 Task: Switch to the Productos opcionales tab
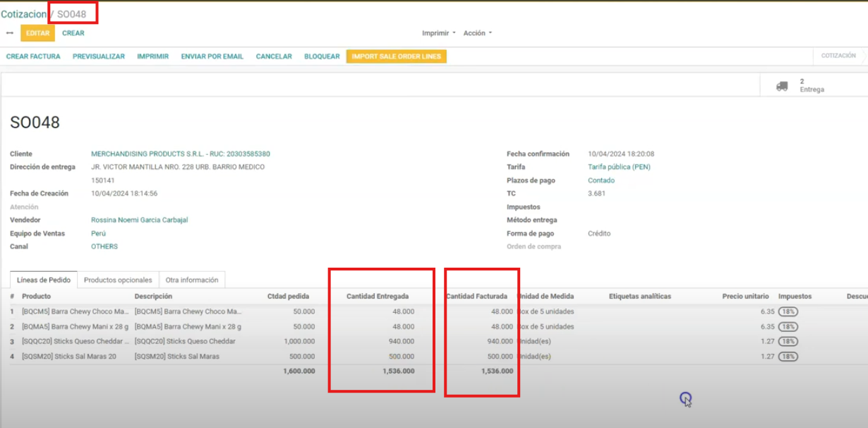click(x=118, y=280)
